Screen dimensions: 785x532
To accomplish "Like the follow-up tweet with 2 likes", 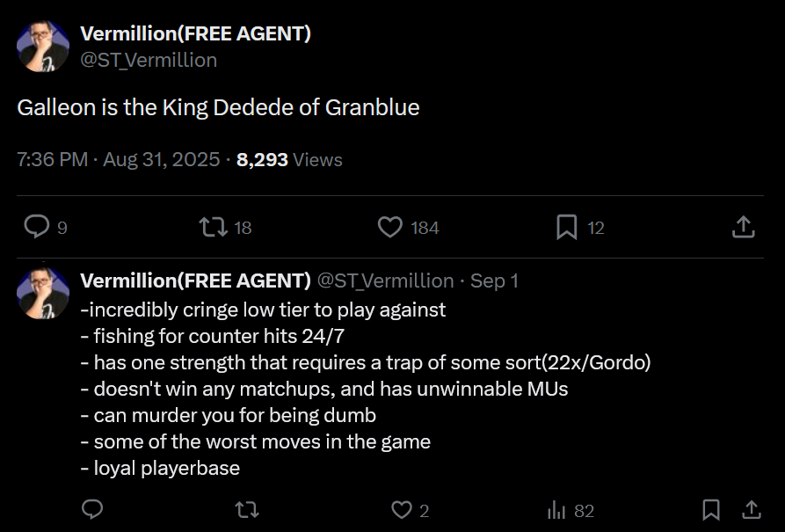I will 402,510.
